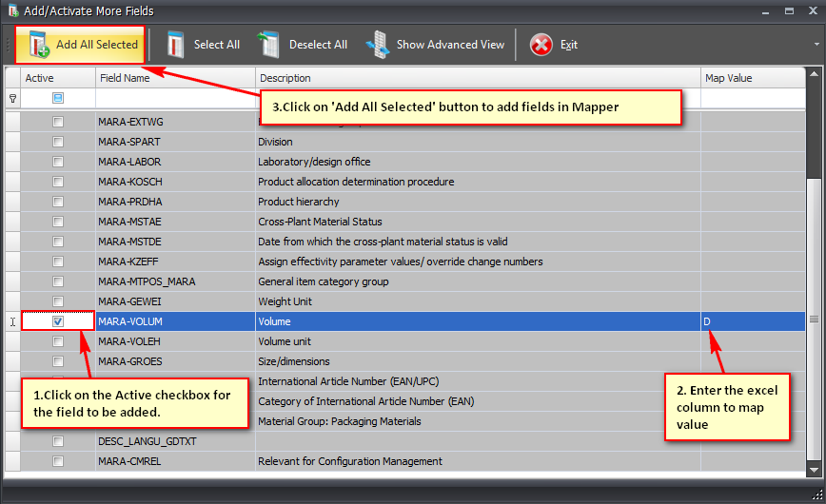Image resolution: width=826 pixels, height=504 pixels.
Task: Check the Active box for MARA-SPART
Action: (58, 142)
